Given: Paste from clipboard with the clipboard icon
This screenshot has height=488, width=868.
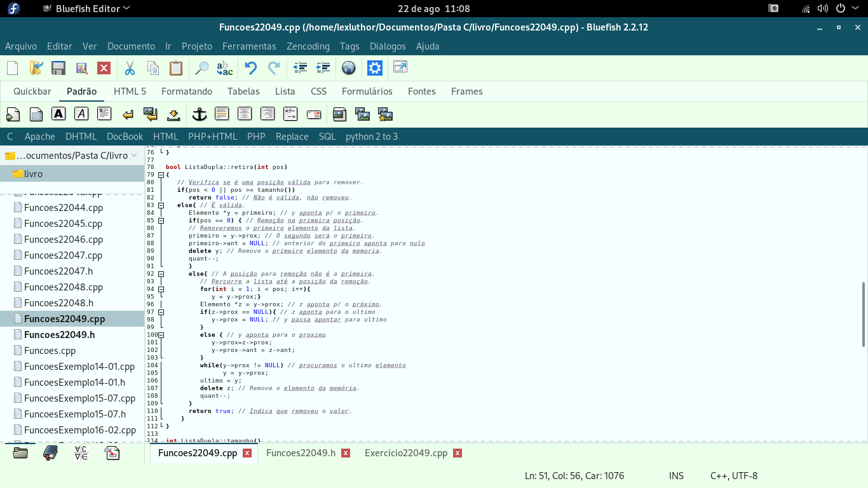Looking at the screenshot, I should pos(176,68).
